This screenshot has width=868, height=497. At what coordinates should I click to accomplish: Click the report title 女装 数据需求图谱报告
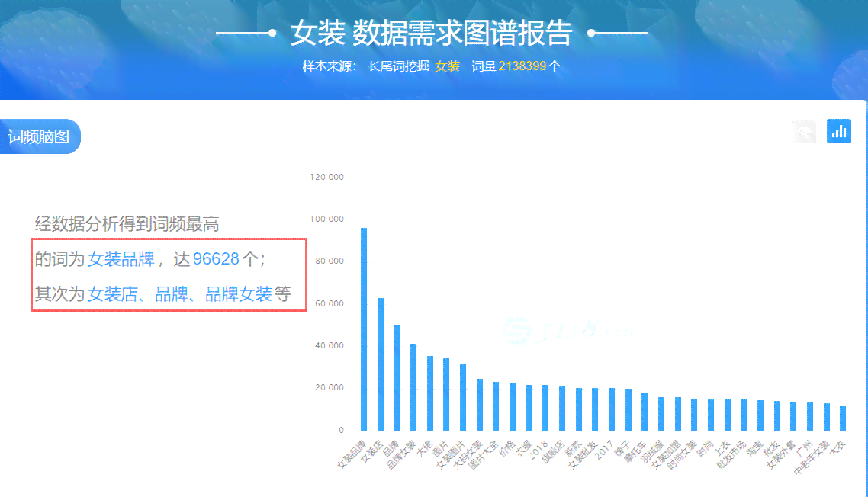pos(432,34)
